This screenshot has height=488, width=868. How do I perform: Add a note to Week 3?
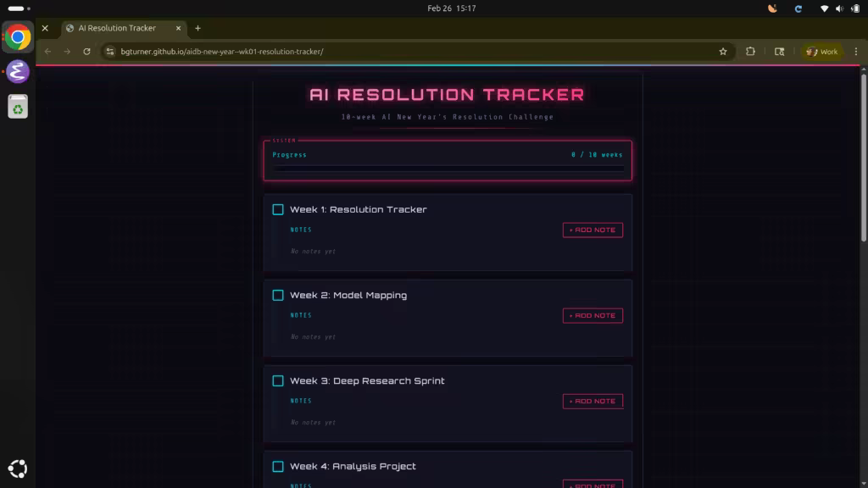pyautogui.click(x=593, y=401)
